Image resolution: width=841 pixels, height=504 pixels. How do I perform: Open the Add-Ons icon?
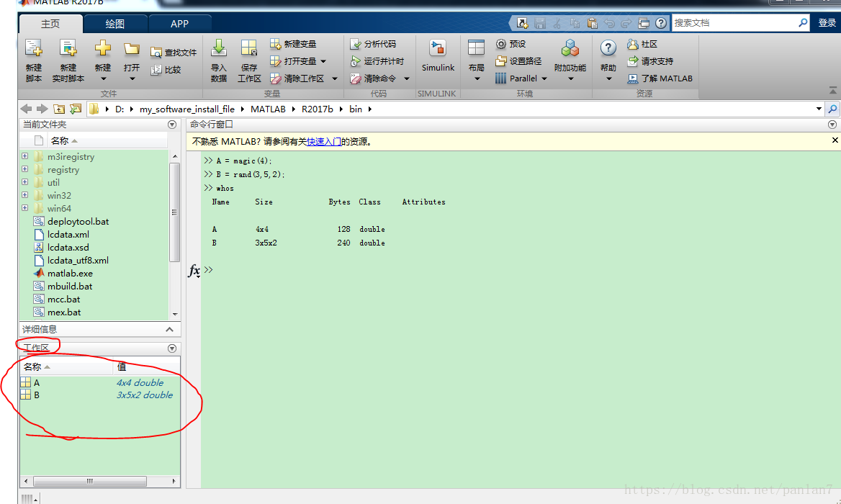coord(570,50)
